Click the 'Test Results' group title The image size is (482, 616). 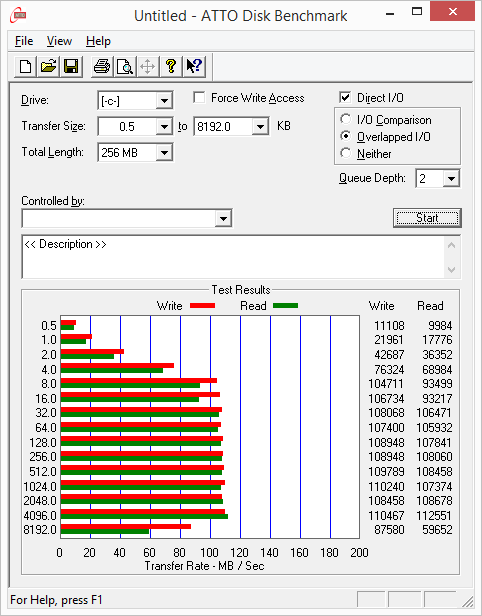click(x=241, y=290)
